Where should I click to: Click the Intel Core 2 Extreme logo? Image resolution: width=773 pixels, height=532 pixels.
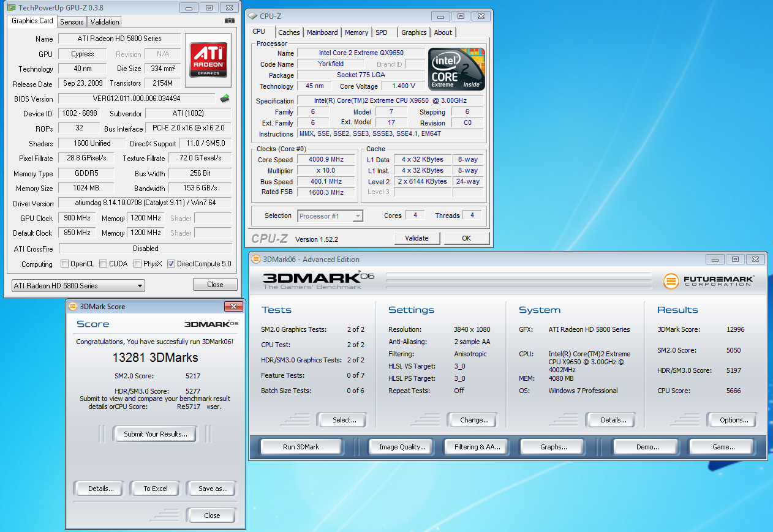(x=456, y=69)
